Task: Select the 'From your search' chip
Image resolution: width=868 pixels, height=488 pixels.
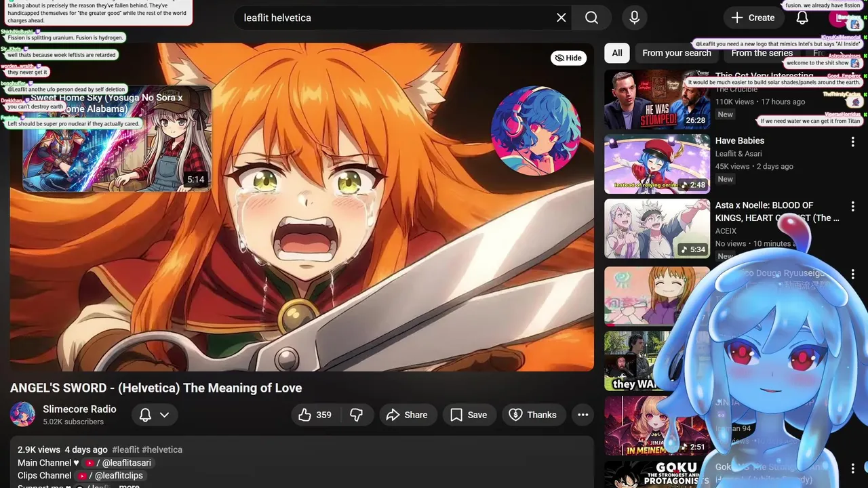Action: pyautogui.click(x=677, y=53)
